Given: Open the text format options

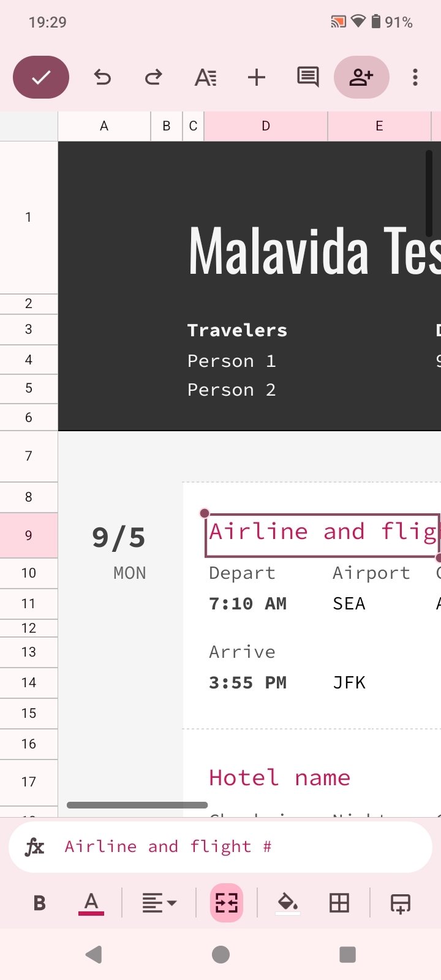Looking at the screenshot, I should point(205,78).
